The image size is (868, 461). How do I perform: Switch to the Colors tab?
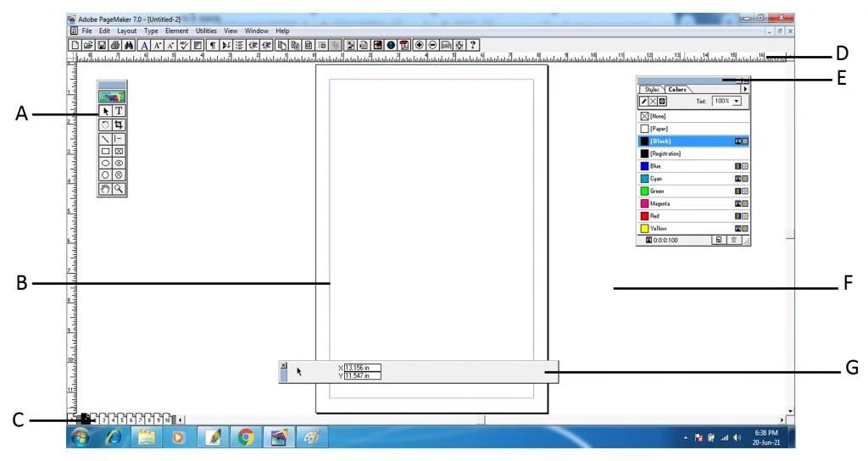coord(677,89)
